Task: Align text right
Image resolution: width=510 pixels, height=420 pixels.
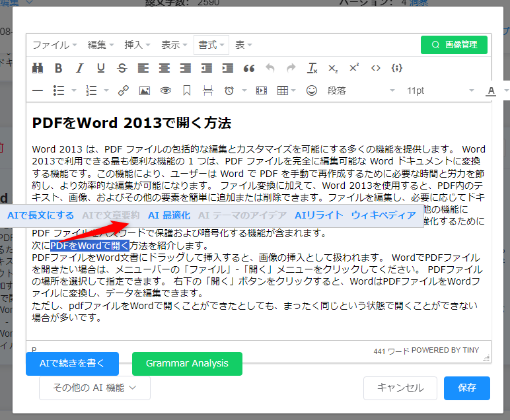Action: tap(186, 68)
